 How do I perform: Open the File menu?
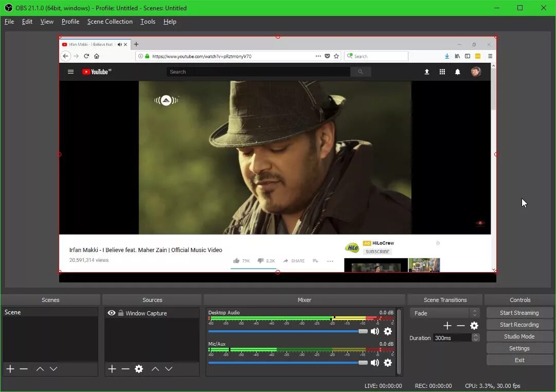point(9,22)
